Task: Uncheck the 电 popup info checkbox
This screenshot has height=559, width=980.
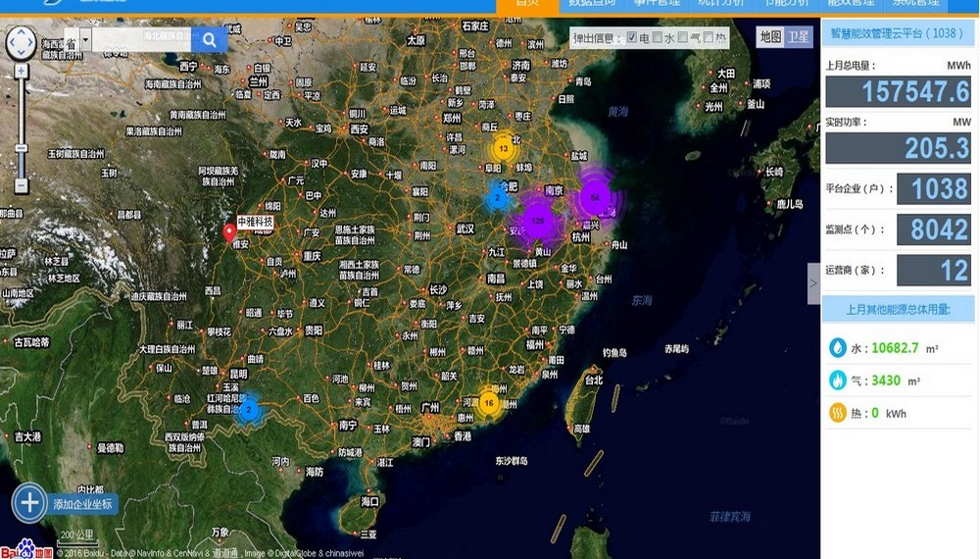Action: (x=631, y=38)
